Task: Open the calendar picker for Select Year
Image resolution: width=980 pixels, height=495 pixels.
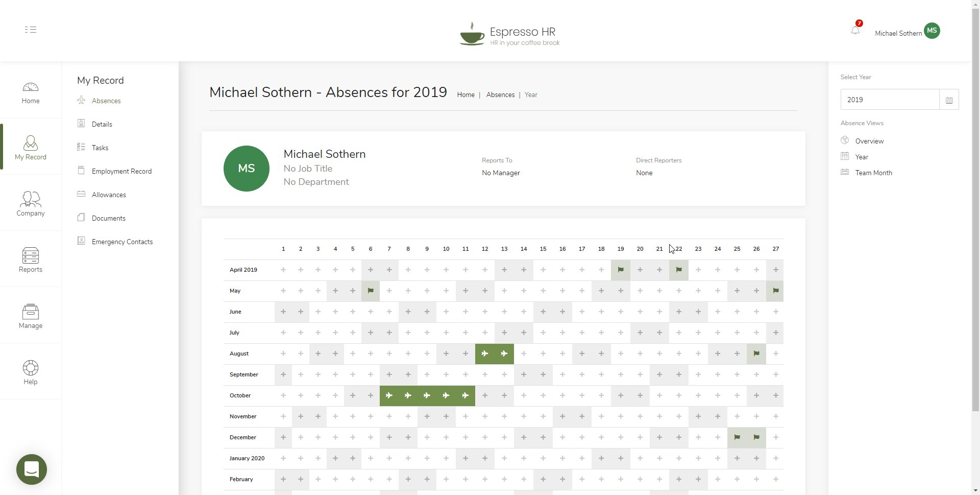Action: (x=949, y=100)
